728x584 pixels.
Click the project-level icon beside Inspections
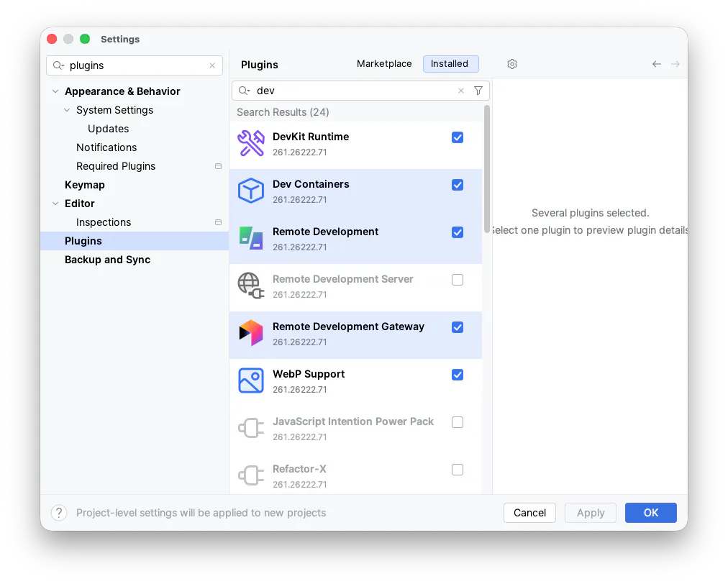218,222
